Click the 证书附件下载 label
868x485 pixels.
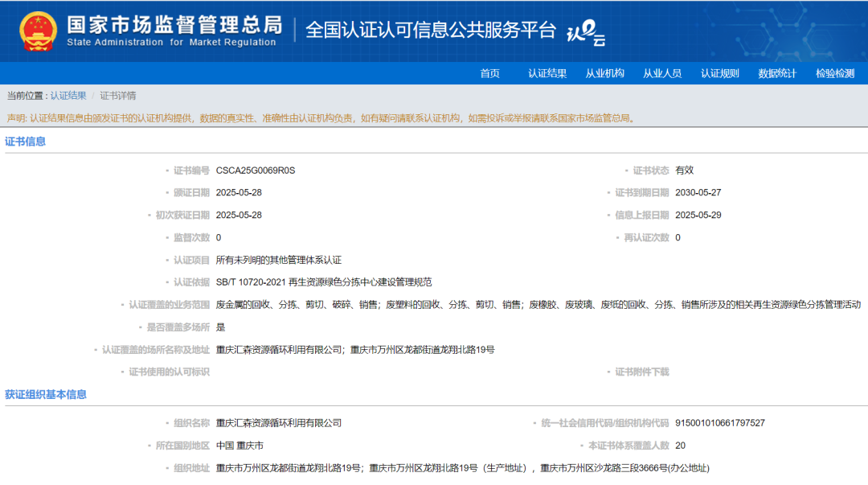(x=641, y=372)
